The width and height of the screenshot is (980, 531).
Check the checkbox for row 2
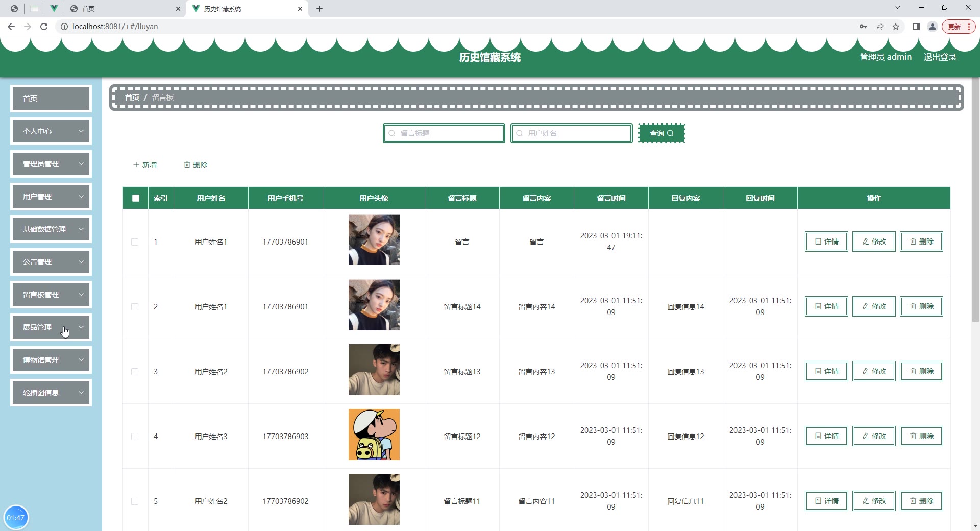[135, 307]
